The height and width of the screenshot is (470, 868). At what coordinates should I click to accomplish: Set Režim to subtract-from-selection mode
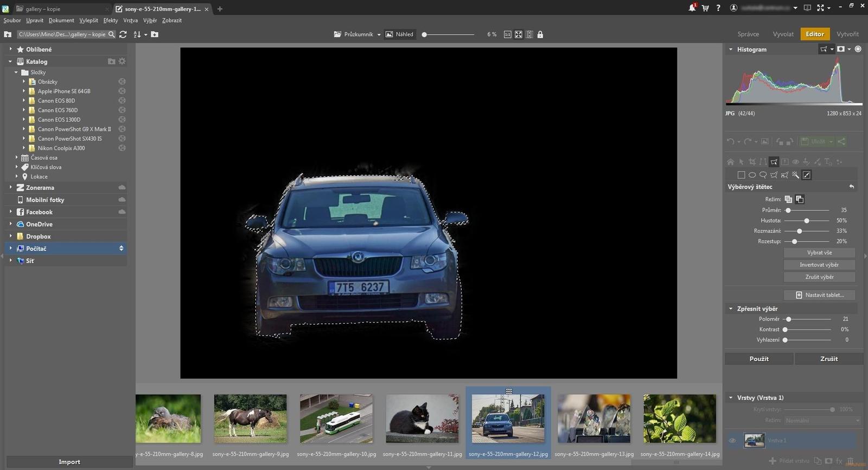(800, 199)
